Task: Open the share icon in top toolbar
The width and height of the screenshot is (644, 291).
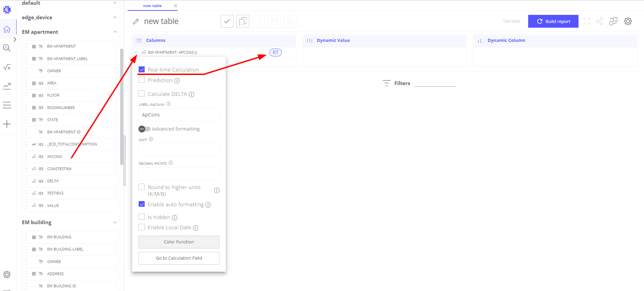Action: [599, 21]
